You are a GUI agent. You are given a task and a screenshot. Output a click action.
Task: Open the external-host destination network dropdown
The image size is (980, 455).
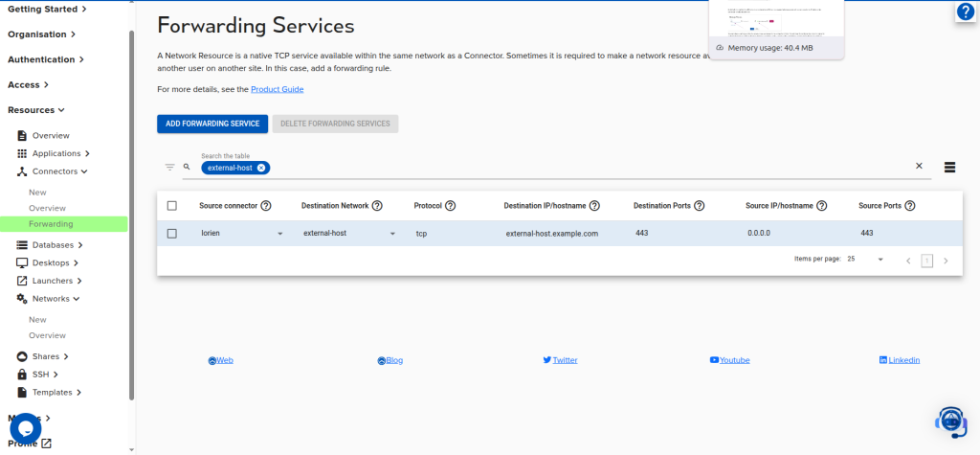pyautogui.click(x=392, y=234)
